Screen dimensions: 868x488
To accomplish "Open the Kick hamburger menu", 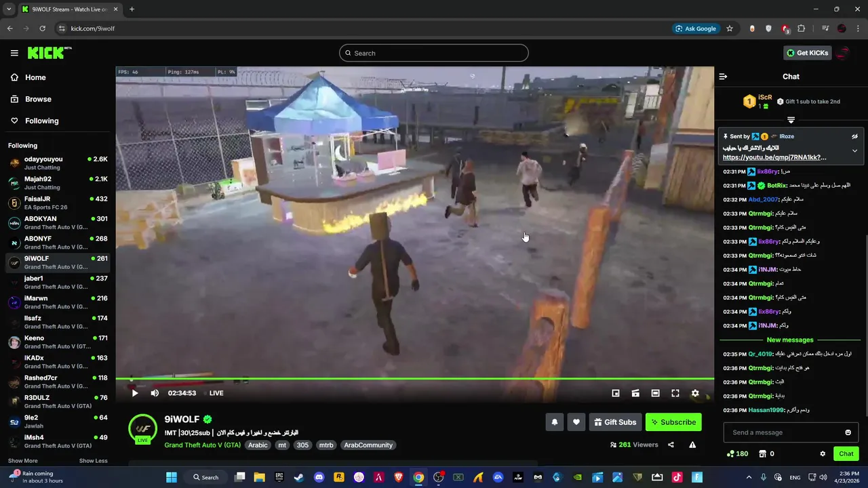I will (x=14, y=53).
